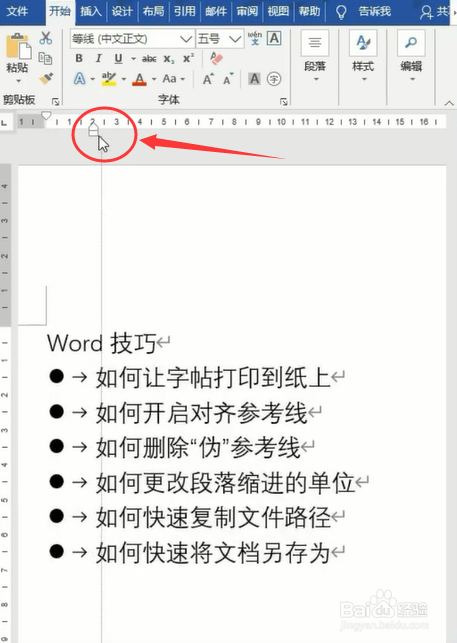Screen dimensions: 457x643
Task: Toggle character shading A
Action: 254,79
